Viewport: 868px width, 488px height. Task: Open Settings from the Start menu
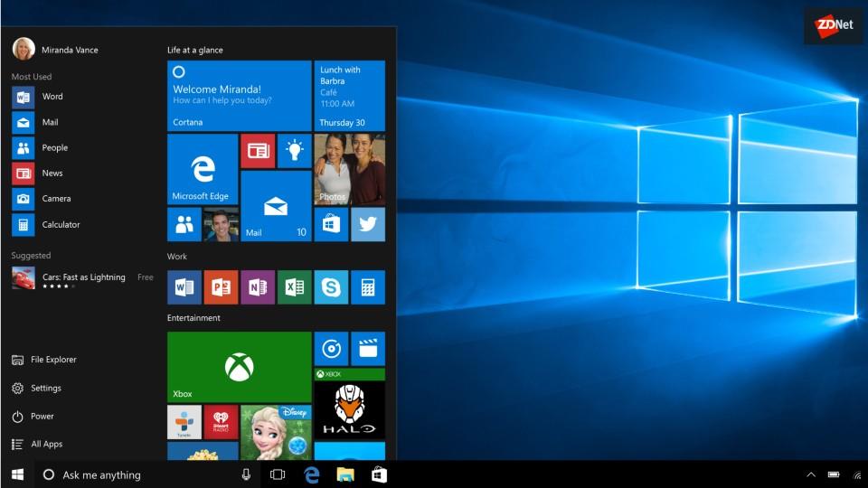[x=45, y=389]
